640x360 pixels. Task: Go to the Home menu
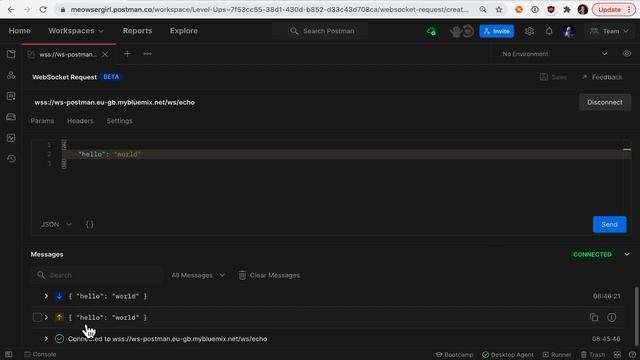coord(20,31)
